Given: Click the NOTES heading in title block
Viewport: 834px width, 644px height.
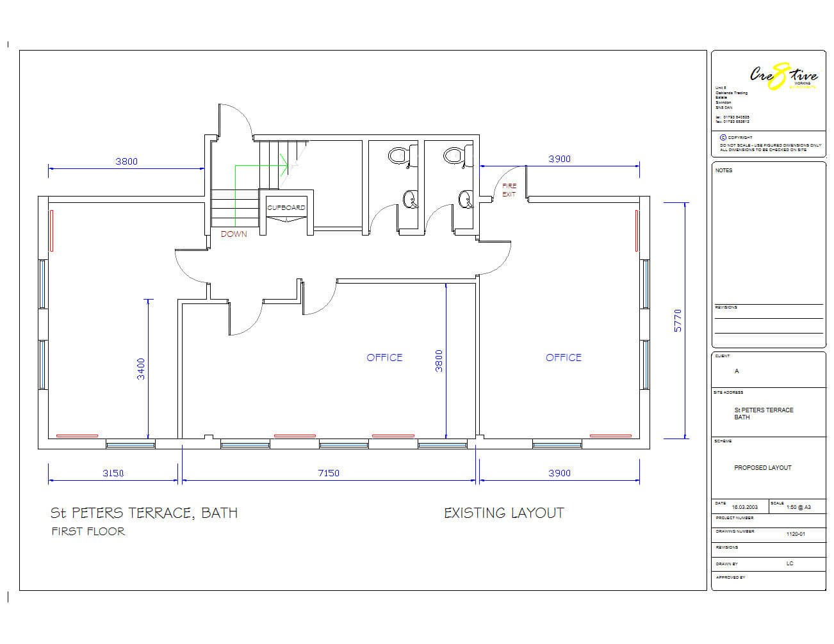Looking at the screenshot, I should [724, 170].
